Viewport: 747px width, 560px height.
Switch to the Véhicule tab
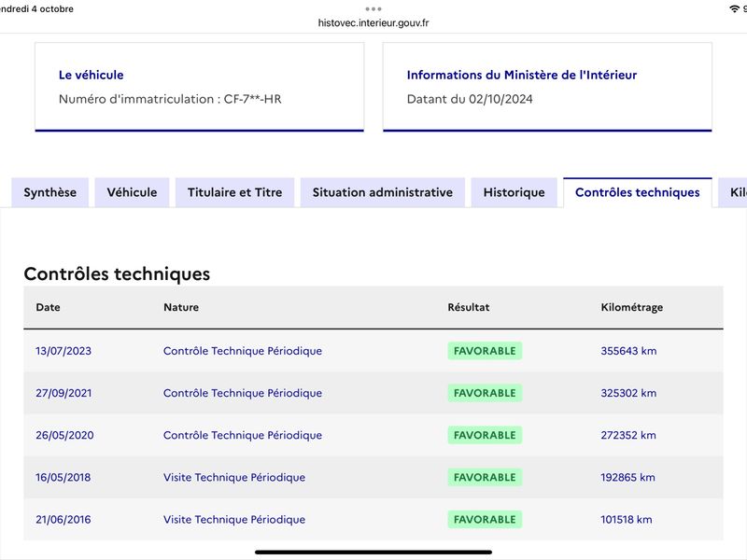point(132,192)
